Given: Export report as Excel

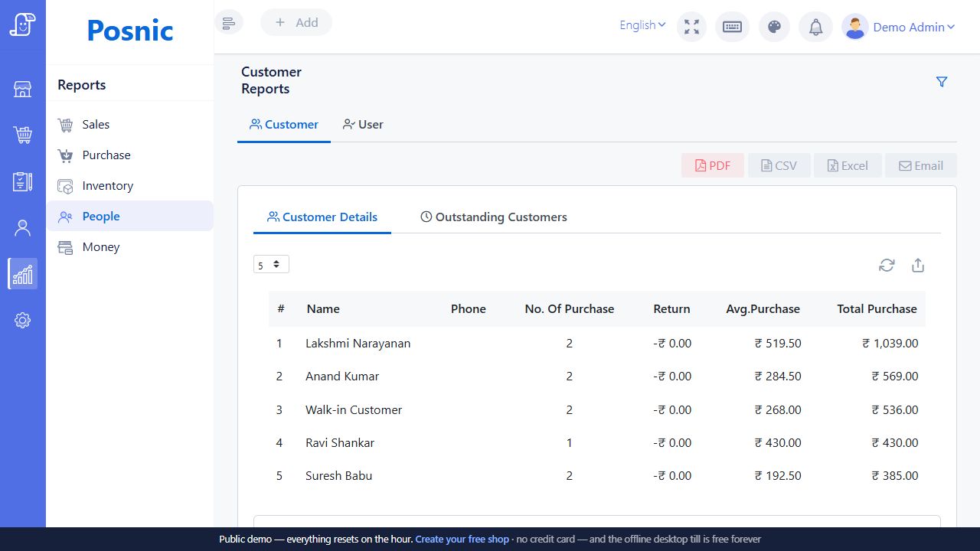Looking at the screenshot, I should pyautogui.click(x=848, y=165).
